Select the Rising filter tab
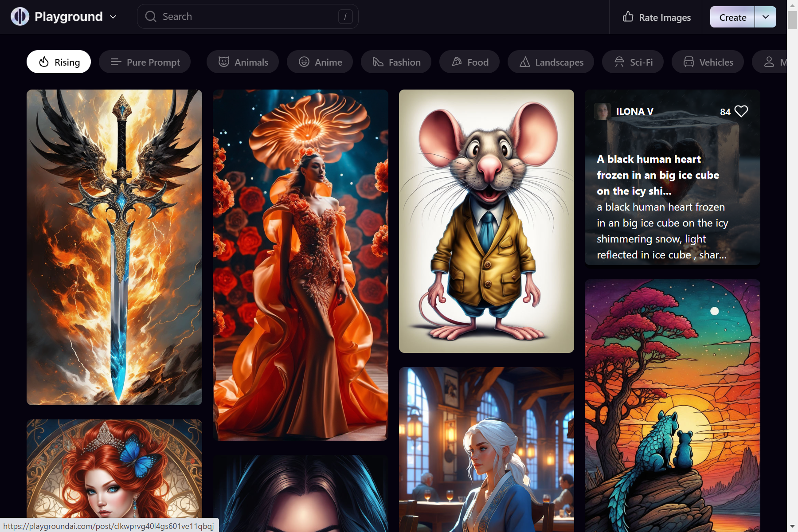 [59, 62]
